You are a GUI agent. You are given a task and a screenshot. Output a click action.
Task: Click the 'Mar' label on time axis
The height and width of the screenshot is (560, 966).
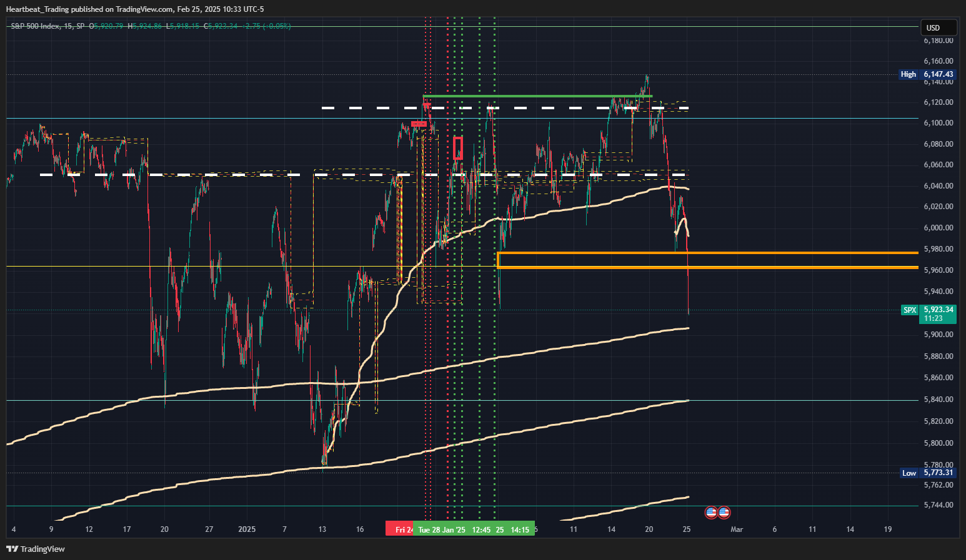tap(737, 529)
